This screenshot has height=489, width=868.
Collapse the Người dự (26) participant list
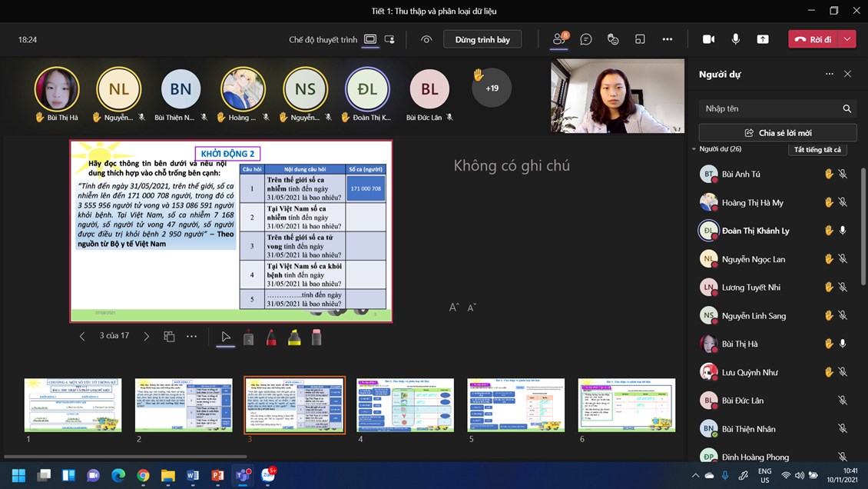(x=694, y=149)
